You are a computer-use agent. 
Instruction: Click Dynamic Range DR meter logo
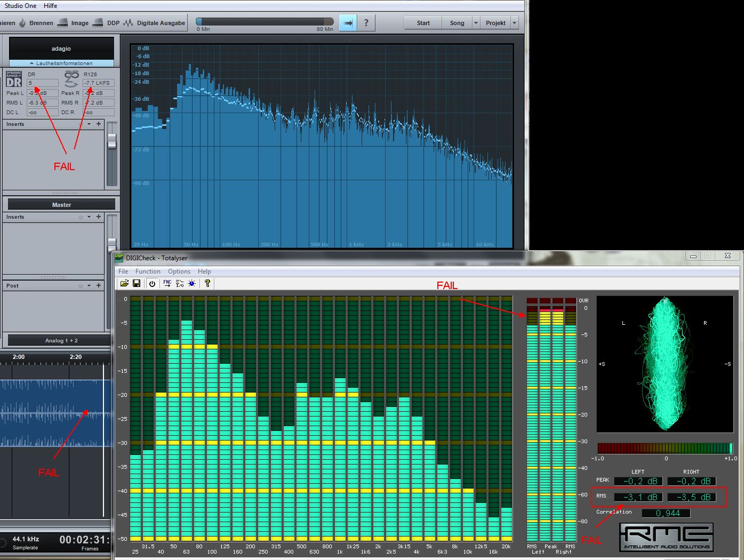tap(14, 79)
